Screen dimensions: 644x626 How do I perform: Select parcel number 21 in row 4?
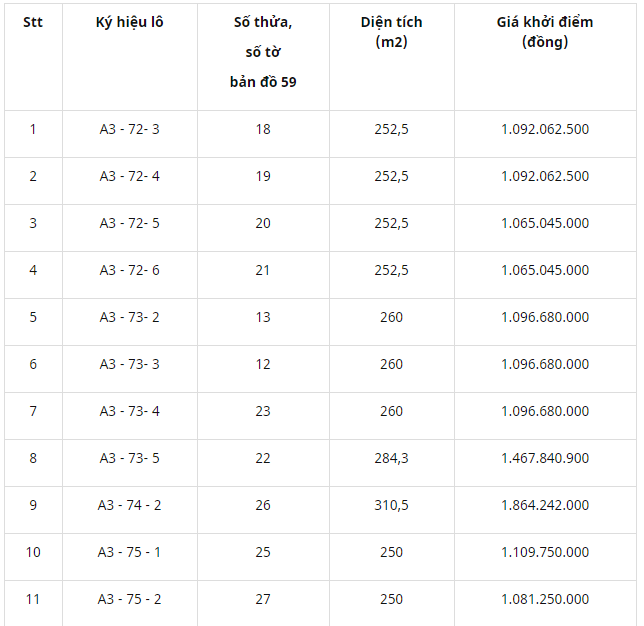[263, 270]
